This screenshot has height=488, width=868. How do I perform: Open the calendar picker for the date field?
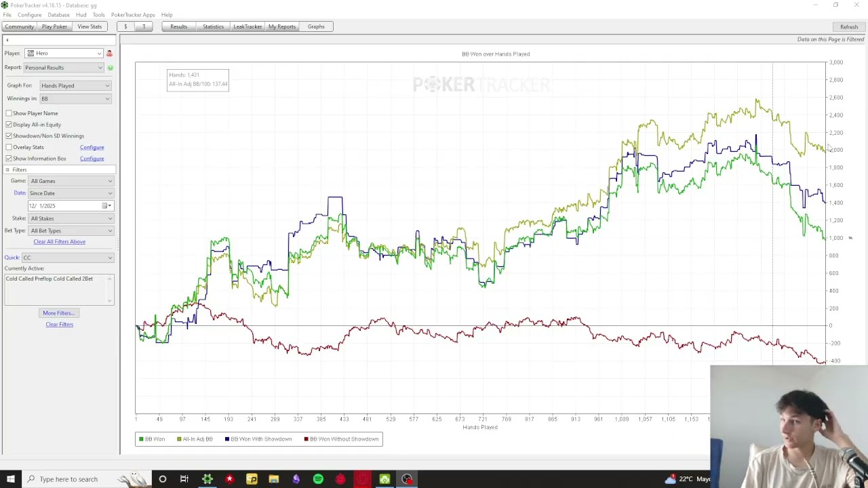point(106,205)
